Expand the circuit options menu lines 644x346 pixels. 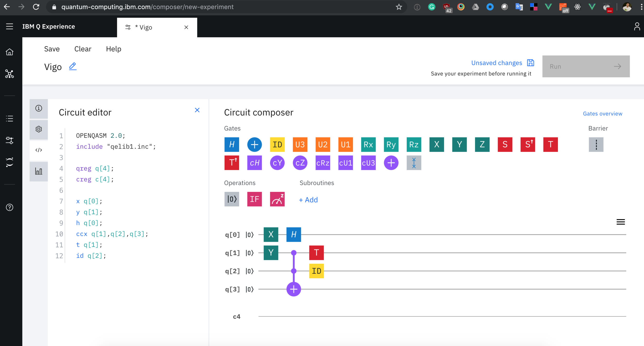tap(621, 222)
